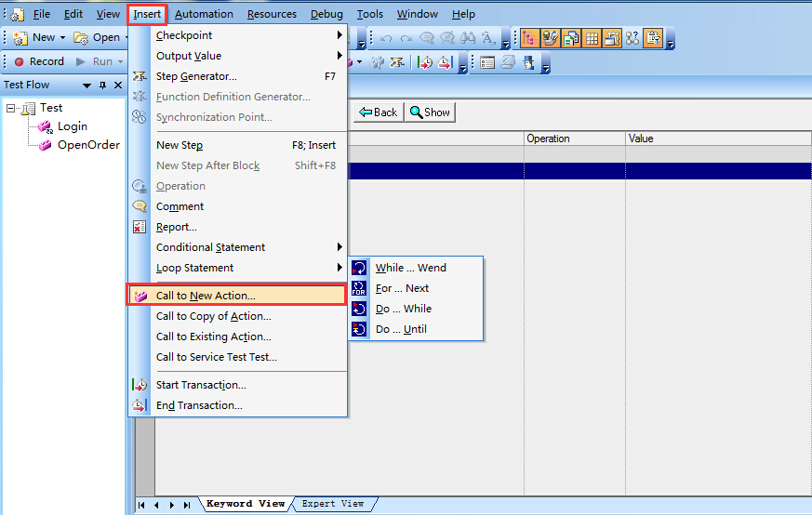This screenshot has height=515, width=812.
Task: Pin the Test Flow panel
Action: 102,86
